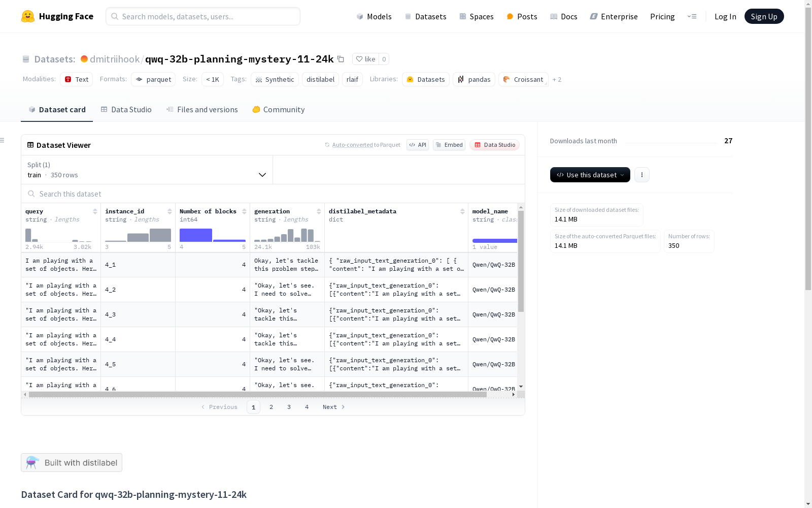Open Docs in top navigation
Screen dimensions: 812x508
coord(564,16)
